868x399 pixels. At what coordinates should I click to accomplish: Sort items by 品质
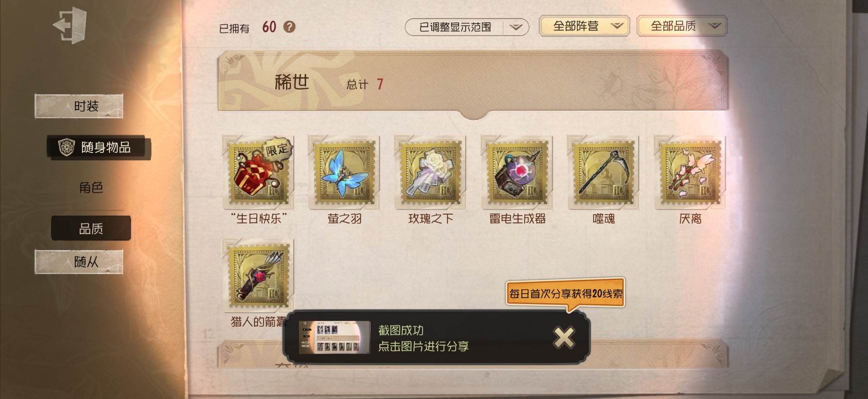pyautogui.click(x=91, y=228)
